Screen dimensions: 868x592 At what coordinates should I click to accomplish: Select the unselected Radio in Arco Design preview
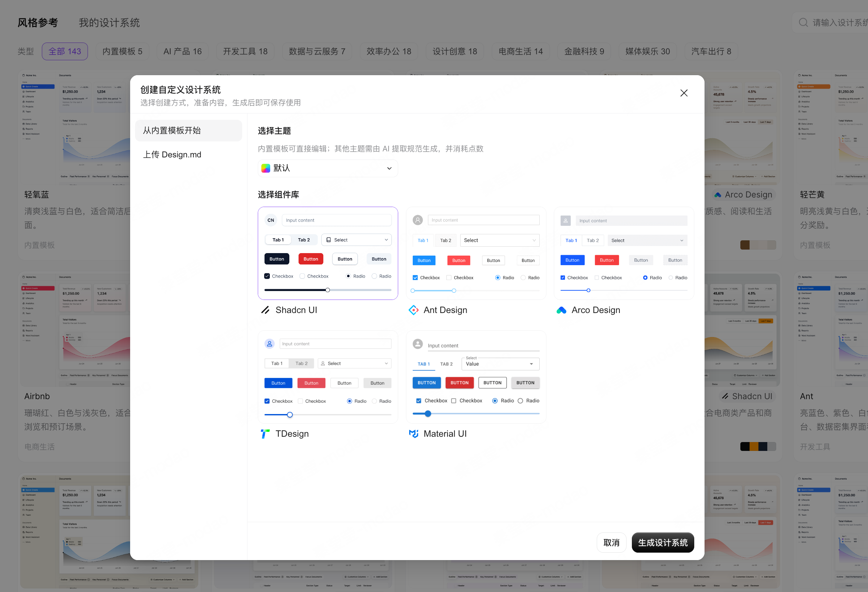671,278
